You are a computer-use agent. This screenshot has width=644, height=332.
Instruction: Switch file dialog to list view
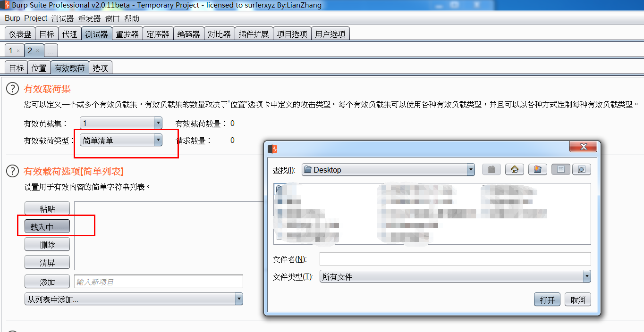560,170
